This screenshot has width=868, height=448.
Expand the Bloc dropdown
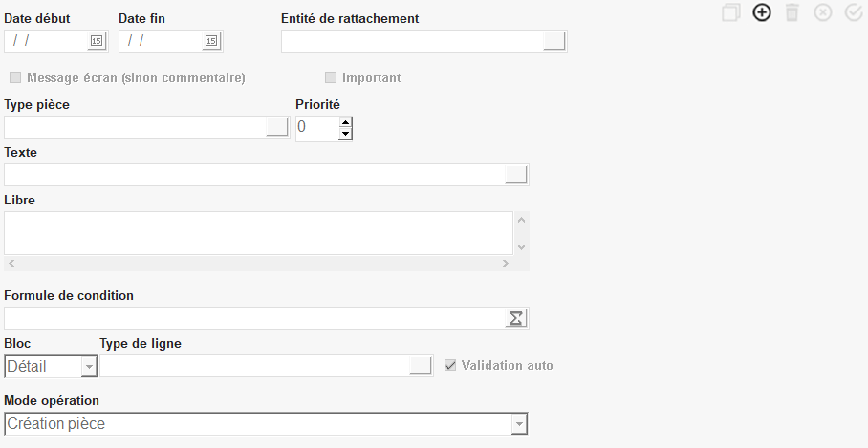coord(89,367)
